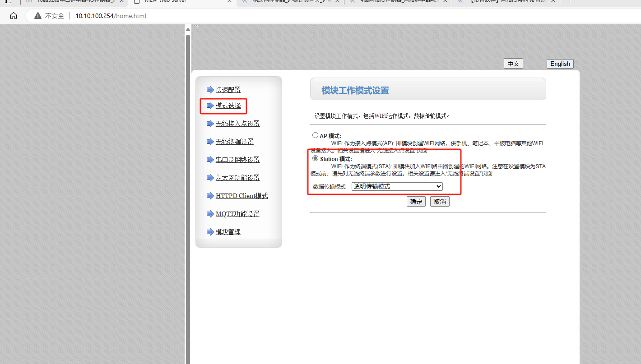Click the arrow icon beside HTTPD Client模式
Image resolution: width=641 pixels, height=364 pixels.
pyautogui.click(x=210, y=196)
